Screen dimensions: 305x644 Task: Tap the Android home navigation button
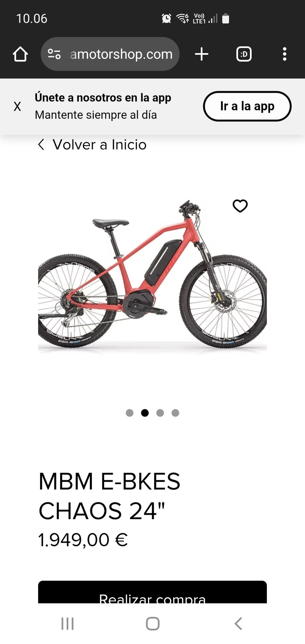(x=152, y=624)
